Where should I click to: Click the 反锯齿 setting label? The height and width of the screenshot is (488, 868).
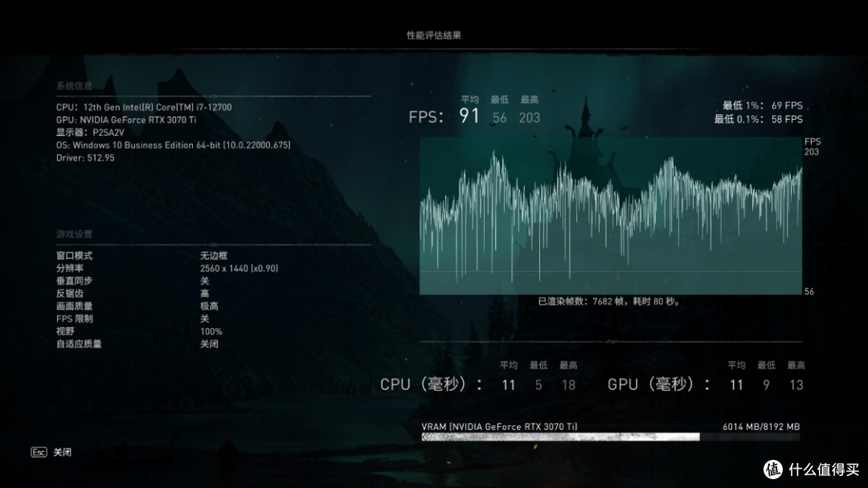[x=70, y=293]
